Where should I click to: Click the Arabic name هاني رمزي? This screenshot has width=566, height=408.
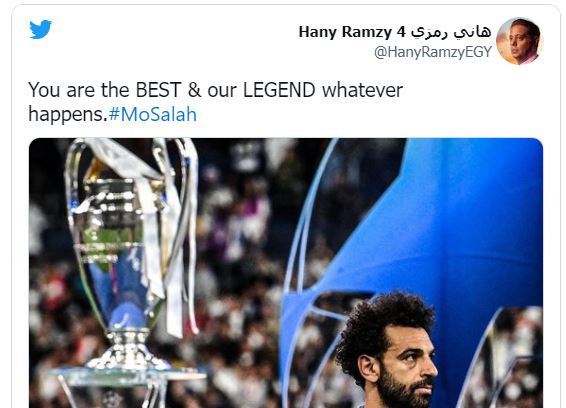[x=451, y=32]
